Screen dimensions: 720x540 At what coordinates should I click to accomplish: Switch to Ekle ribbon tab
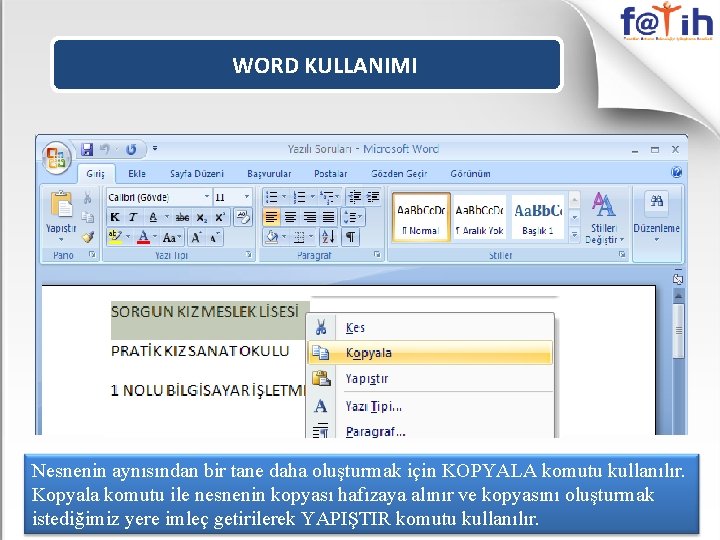137,174
